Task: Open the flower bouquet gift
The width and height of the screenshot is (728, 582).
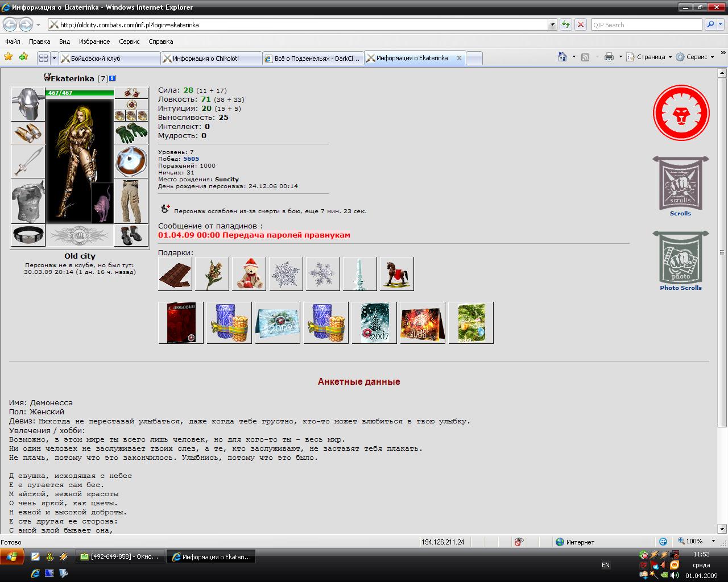Action: tap(212, 274)
